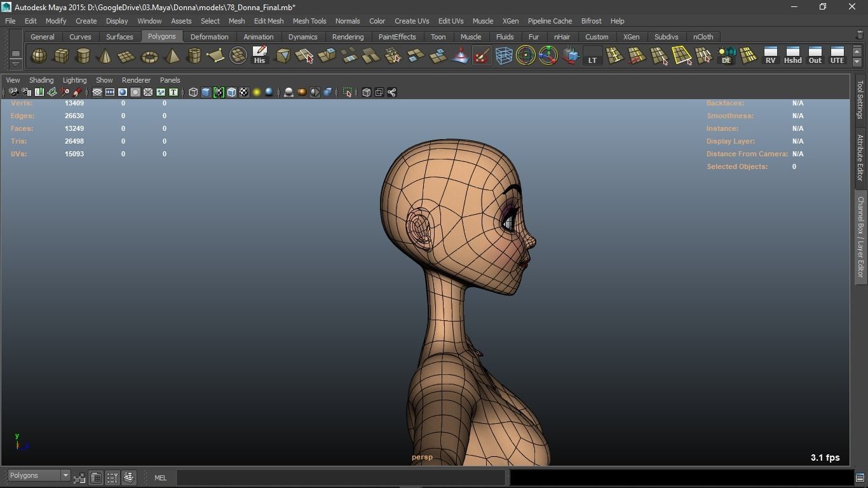Toggle MEL command language button
868x488 pixels.
tap(160, 478)
